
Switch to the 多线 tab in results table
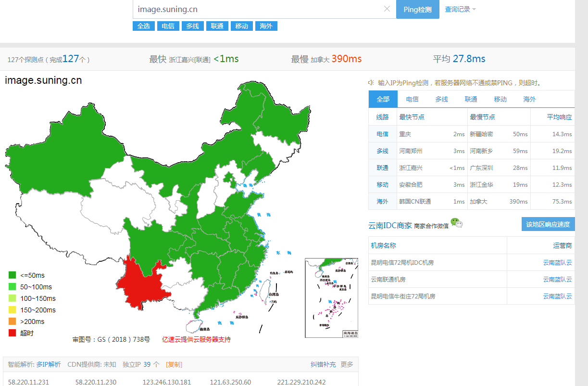coord(442,99)
